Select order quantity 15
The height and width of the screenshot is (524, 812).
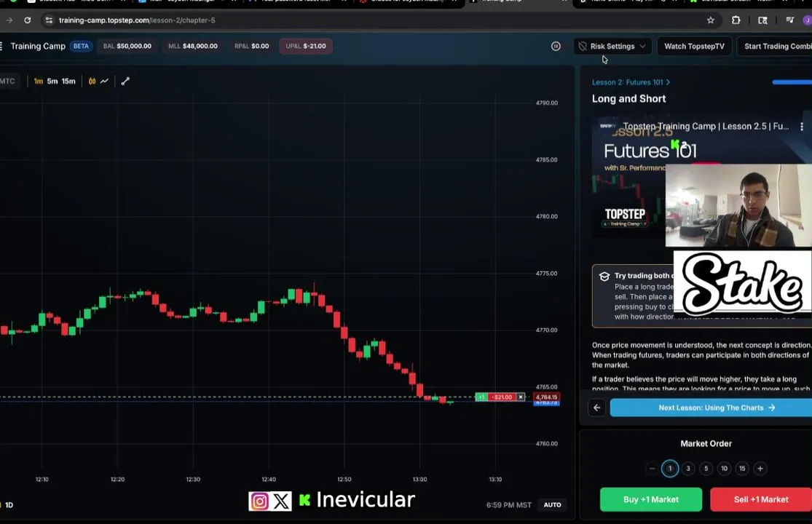(742, 469)
